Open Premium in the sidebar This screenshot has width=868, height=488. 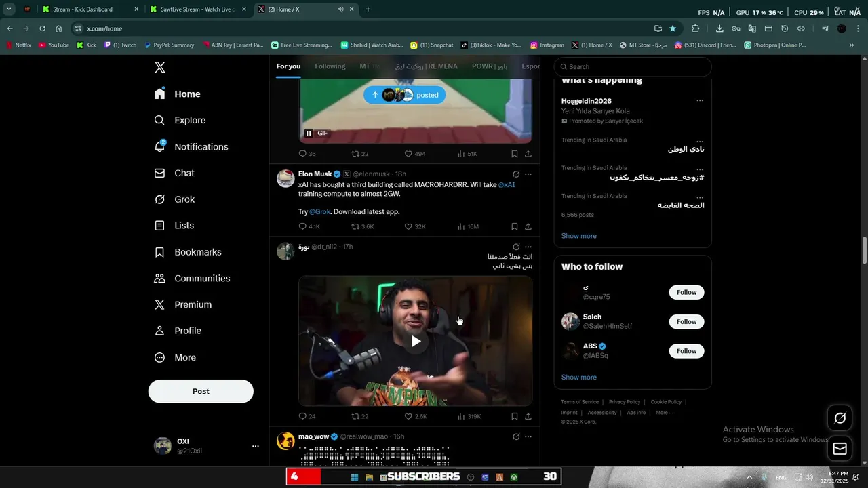(x=183, y=305)
